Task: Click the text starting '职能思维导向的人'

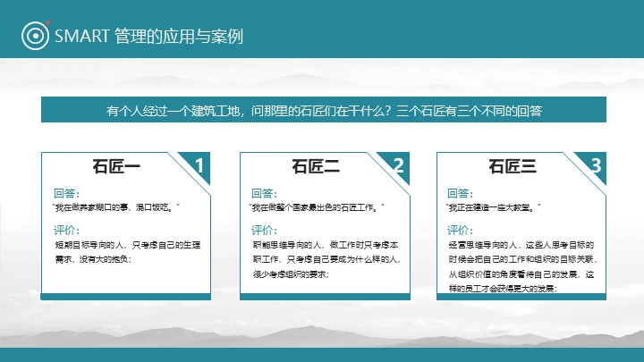Action: 327,259
